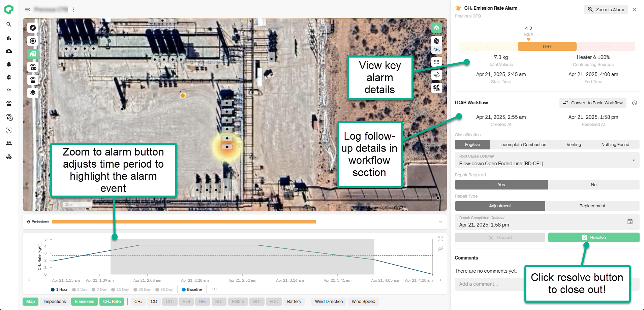This screenshot has height=310, width=644.
Task: Open the calendar picker for Repair Completed
Action: (x=630, y=221)
